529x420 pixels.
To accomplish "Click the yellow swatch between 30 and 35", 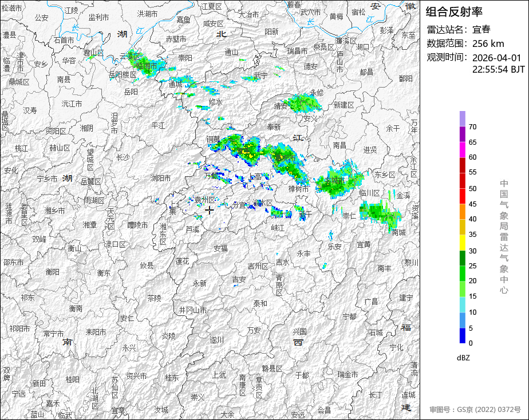I will click(462, 243).
